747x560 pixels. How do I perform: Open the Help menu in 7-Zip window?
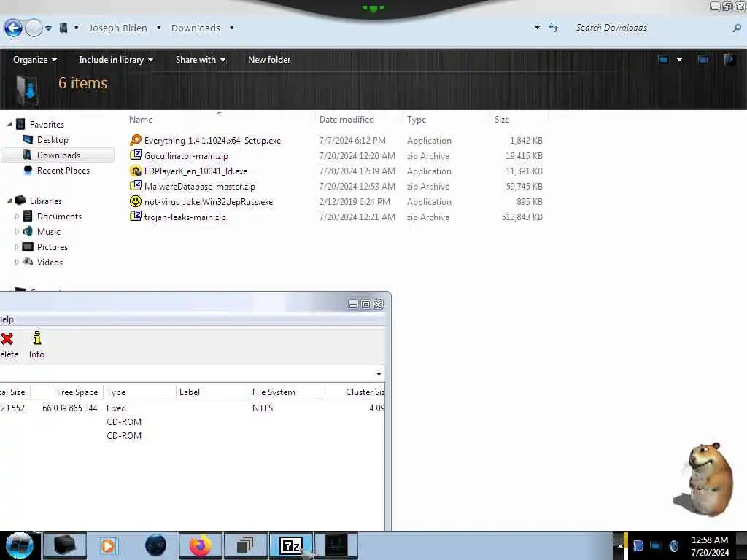tap(7, 319)
